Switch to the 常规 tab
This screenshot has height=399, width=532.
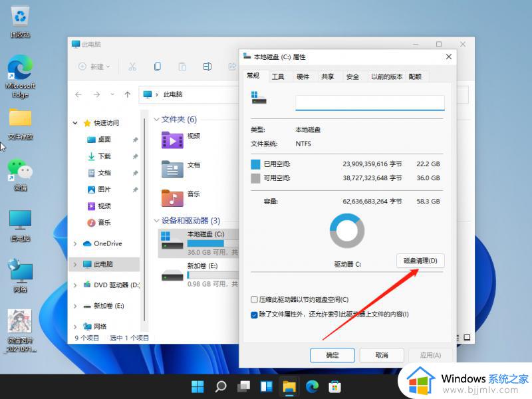pos(253,76)
